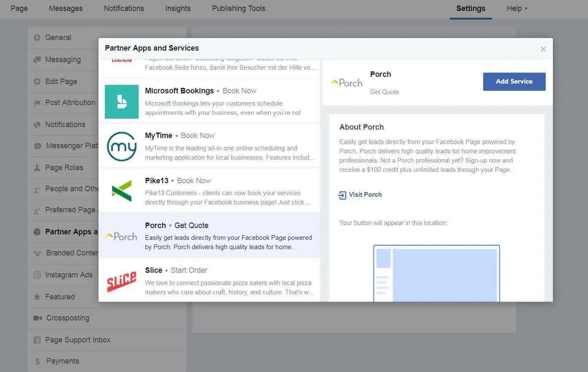Click the button location preview thumbnail
The image size is (588, 372).
pos(436,273)
